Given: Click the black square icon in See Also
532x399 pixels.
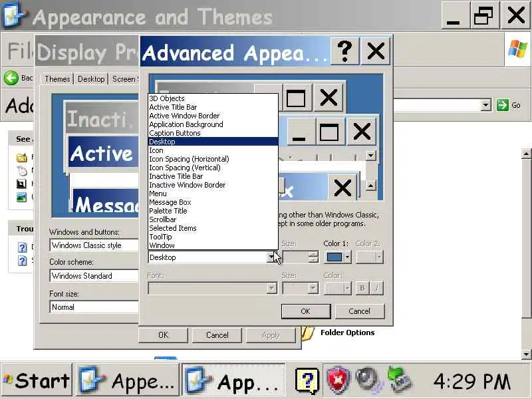Looking at the screenshot, I should [21, 184].
